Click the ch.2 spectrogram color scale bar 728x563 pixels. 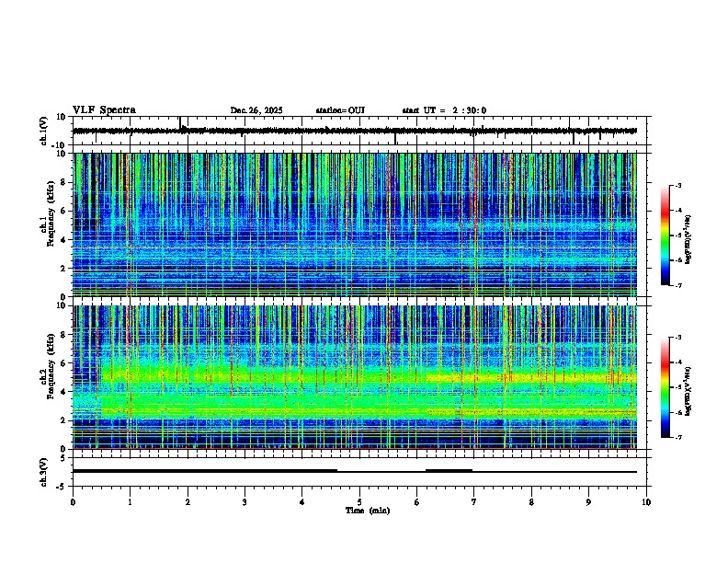[665, 387]
